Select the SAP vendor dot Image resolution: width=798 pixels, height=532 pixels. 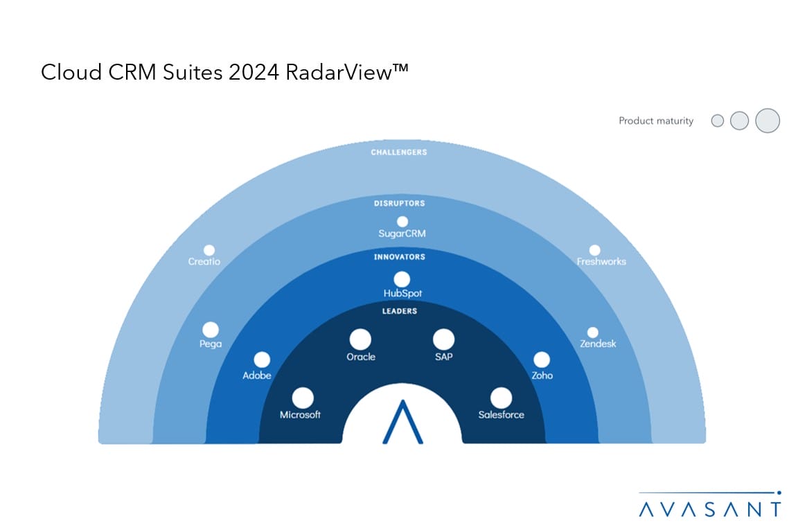443,339
